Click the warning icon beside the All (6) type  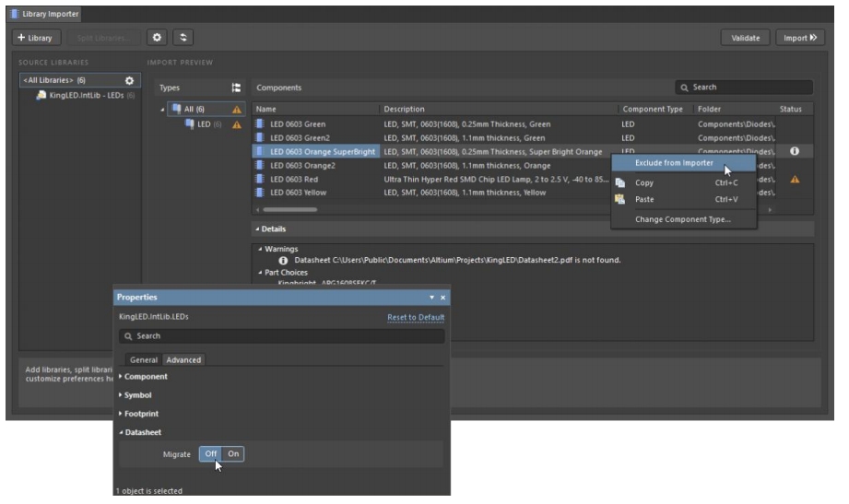(237, 110)
